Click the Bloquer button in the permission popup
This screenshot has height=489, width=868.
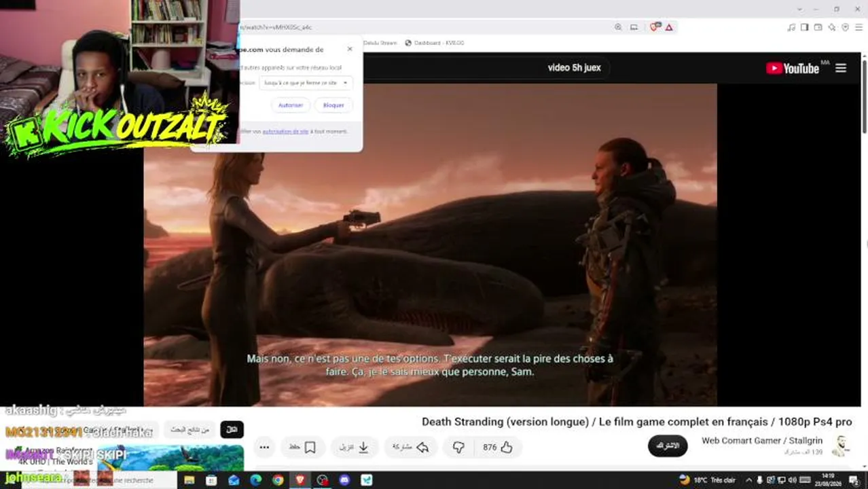coord(333,105)
